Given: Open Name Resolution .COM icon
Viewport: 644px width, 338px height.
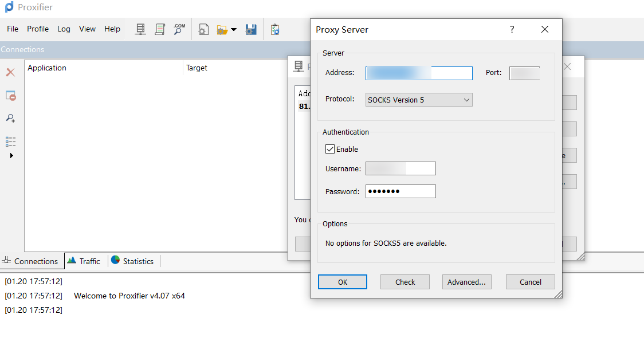Looking at the screenshot, I should pos(179,29).
